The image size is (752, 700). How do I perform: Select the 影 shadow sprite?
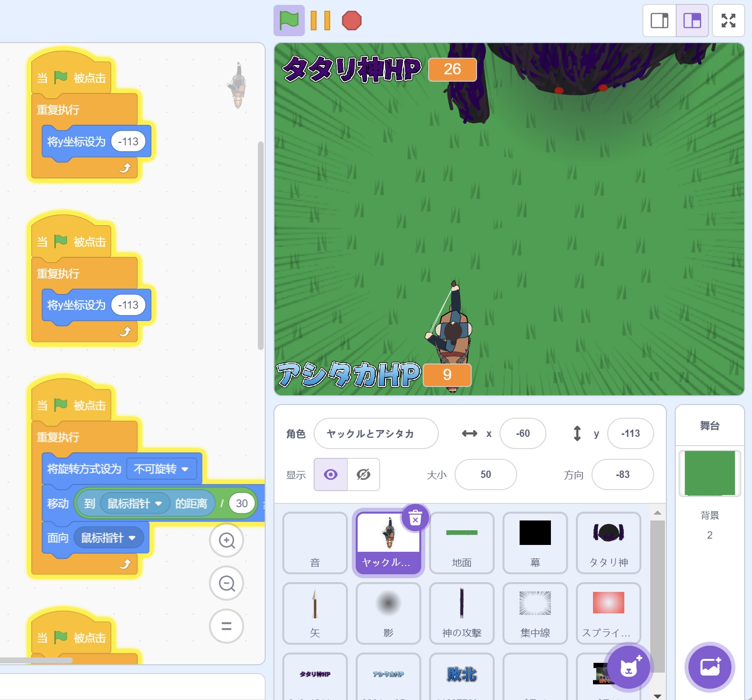[x=388, y=613]
